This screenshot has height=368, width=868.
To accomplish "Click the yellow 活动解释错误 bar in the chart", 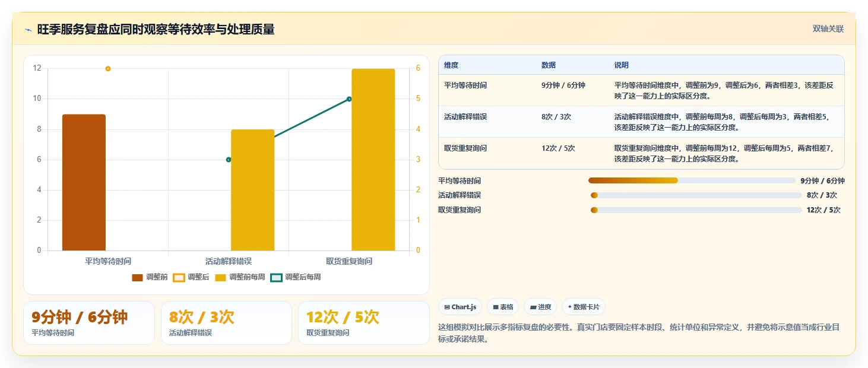I will [x=253, y=190].
